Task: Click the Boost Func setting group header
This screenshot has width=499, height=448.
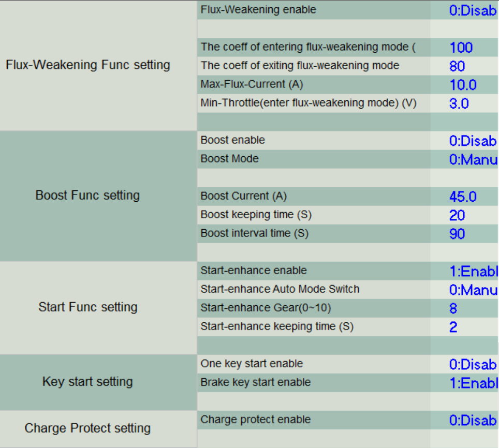Action: click(x=87, y=196)
